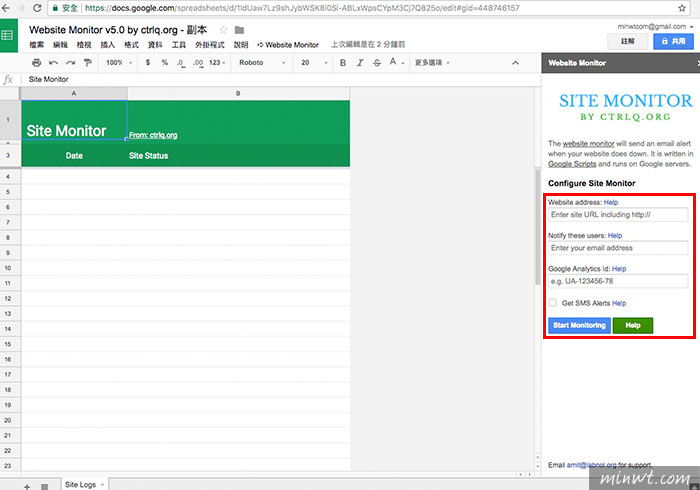
Task: Click the Website address URL input field
Action: (x=618, y=215)
